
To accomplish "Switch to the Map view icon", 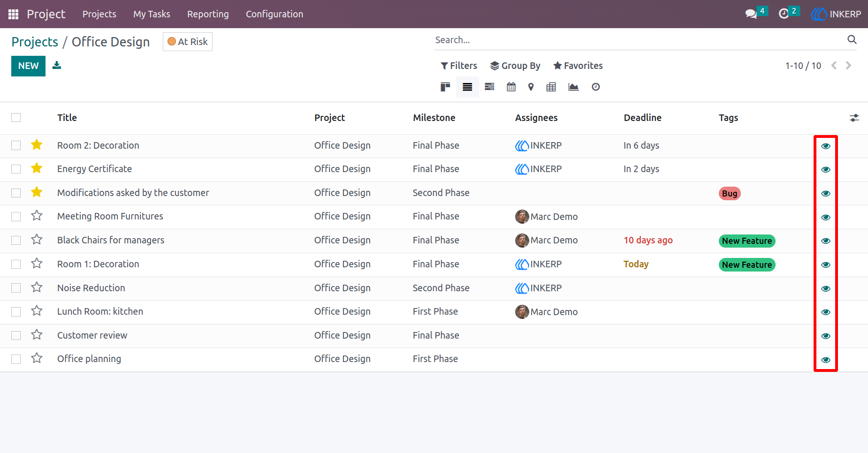I will pos(531,87).
